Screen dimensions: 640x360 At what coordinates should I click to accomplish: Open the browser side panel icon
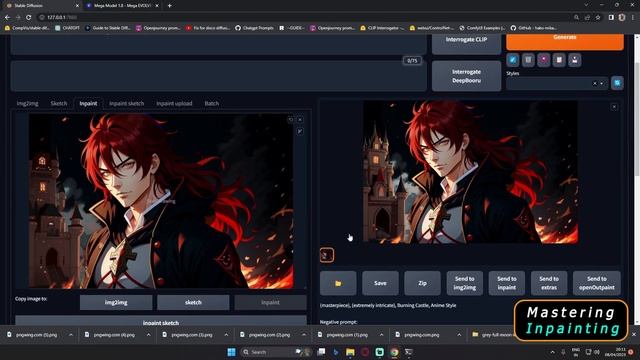coord(611,17)
